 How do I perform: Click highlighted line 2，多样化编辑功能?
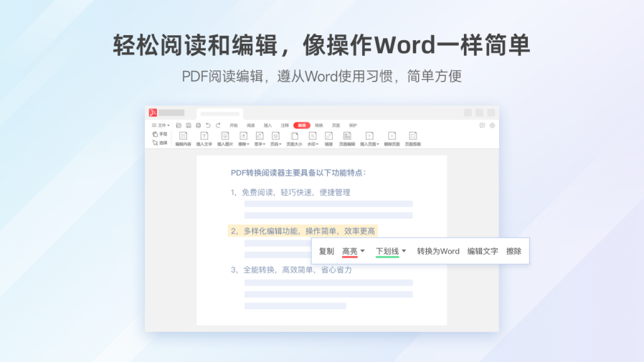click(x=303, y=231)
